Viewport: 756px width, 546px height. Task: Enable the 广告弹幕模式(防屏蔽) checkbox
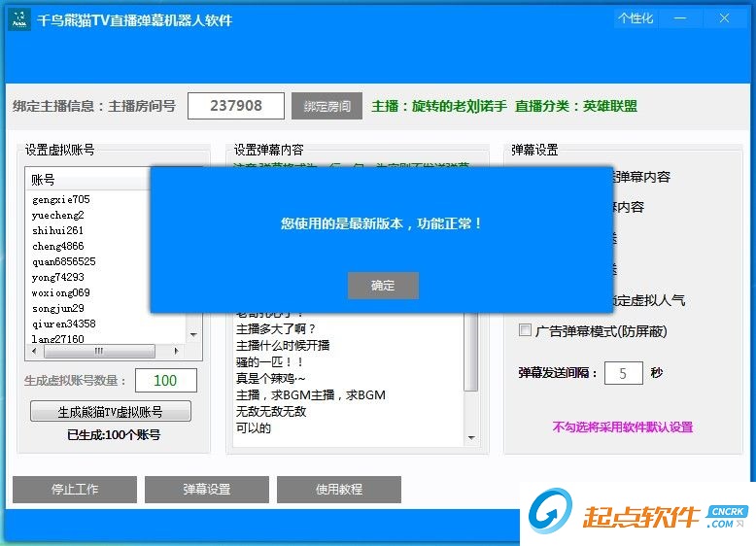pos(525,330)
